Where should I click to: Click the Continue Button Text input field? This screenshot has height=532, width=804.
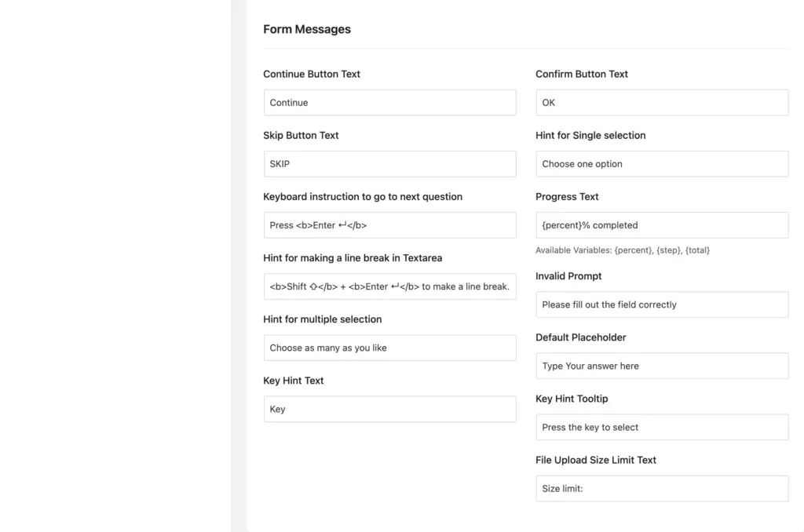tap(389, 102)
